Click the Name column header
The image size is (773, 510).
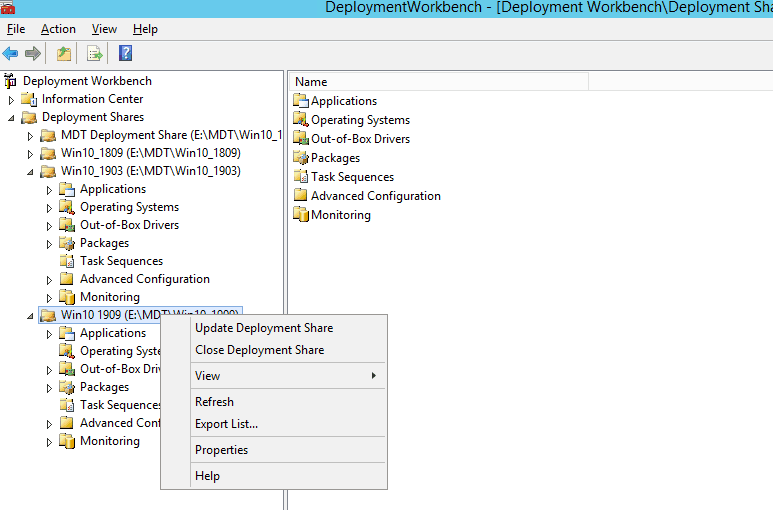tap(439, 82)
